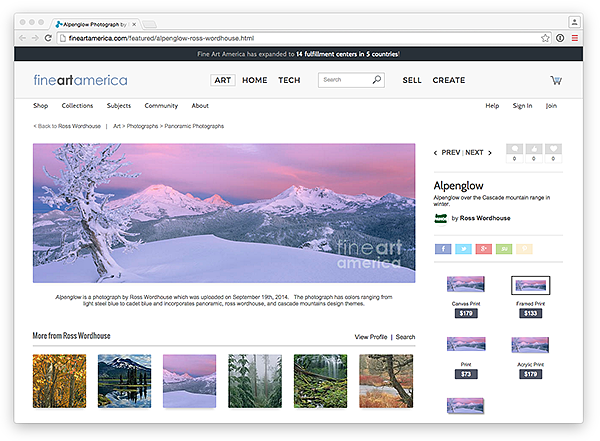Like the artwork with thumbs-up icon
The image size is (600, 441).
coord(534,150)
